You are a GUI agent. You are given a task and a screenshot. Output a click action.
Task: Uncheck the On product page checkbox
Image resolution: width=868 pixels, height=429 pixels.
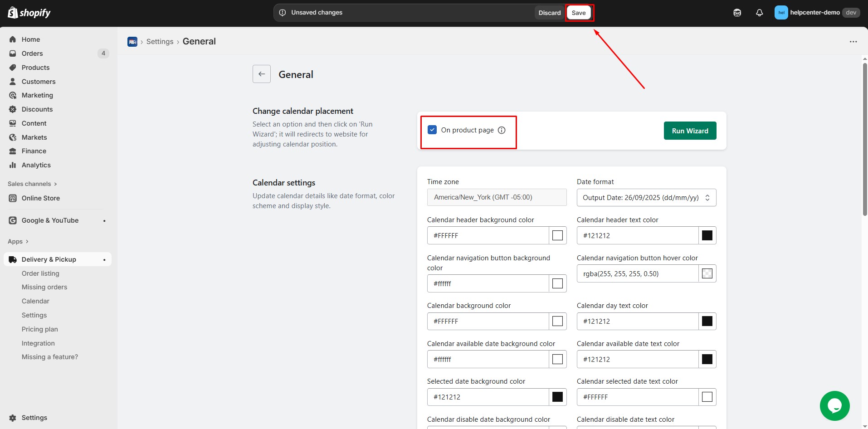[x=432, y=130]
